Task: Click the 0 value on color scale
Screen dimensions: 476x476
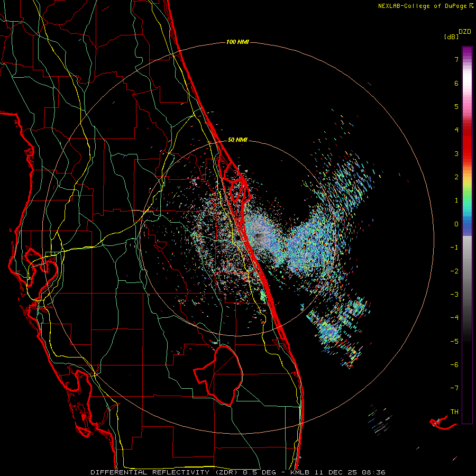Action: (x=456, y=224)
